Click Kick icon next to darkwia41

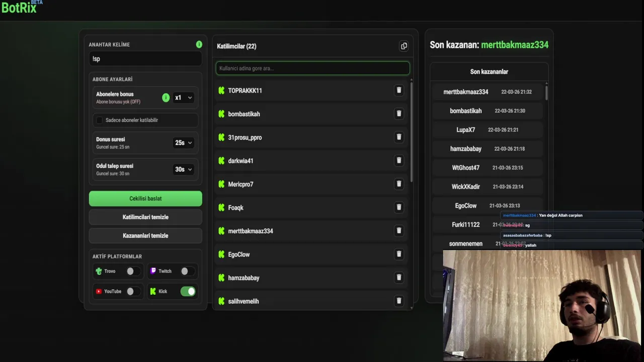click(221, 161)
